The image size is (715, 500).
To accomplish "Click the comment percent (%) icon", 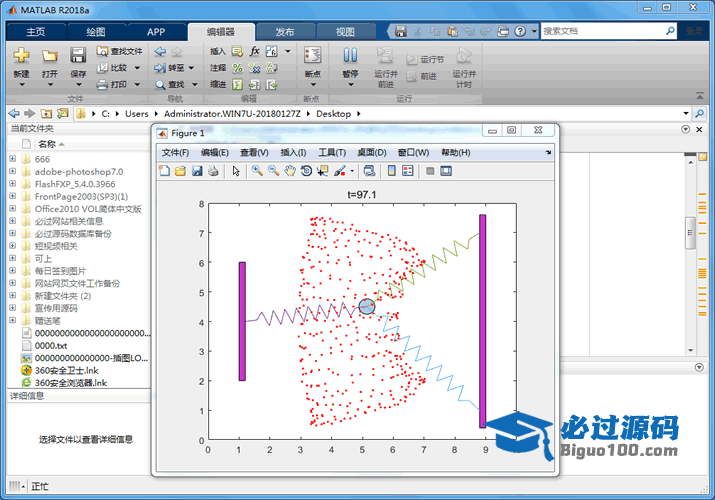I will (237, 68).
